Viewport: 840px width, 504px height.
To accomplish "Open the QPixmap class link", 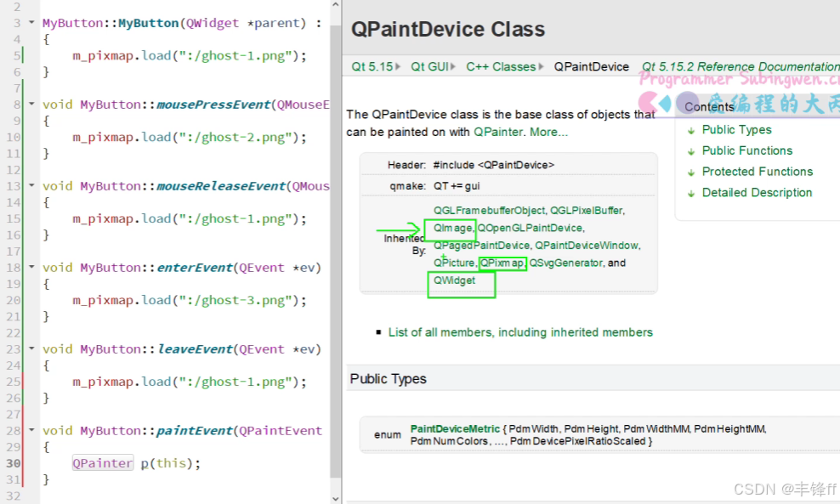I will click(x=502, y=263).
